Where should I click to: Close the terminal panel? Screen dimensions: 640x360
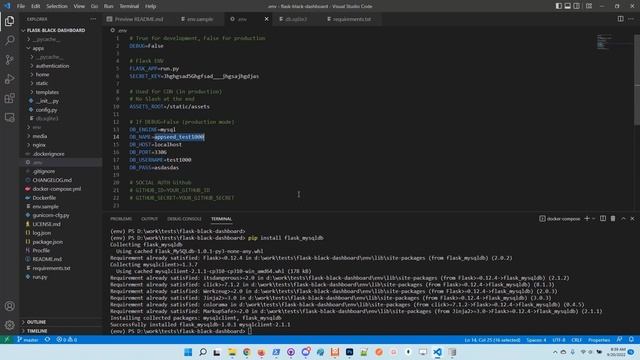click(x=632, y=219)
